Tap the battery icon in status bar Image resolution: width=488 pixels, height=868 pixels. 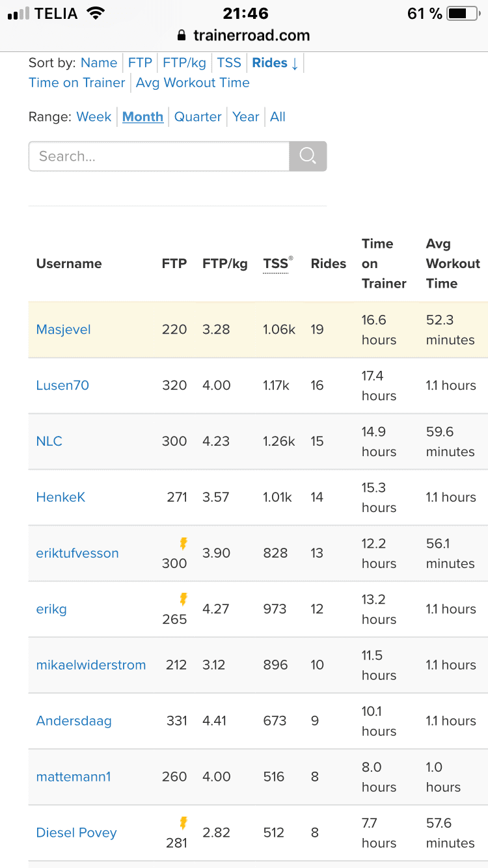[463, 14]
